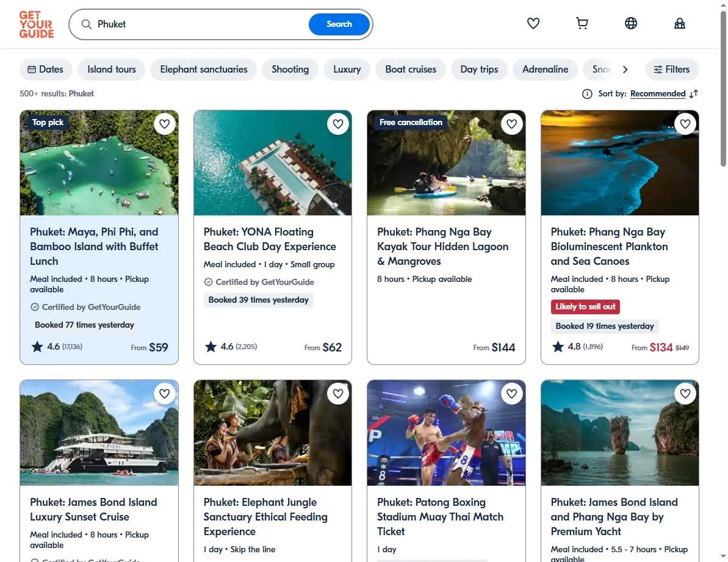Viewport: 728px width, 562px height.
Task: Open Elephant Jungle Sanctuary Ethical Feeding title
Action: (x=265, y=516)
